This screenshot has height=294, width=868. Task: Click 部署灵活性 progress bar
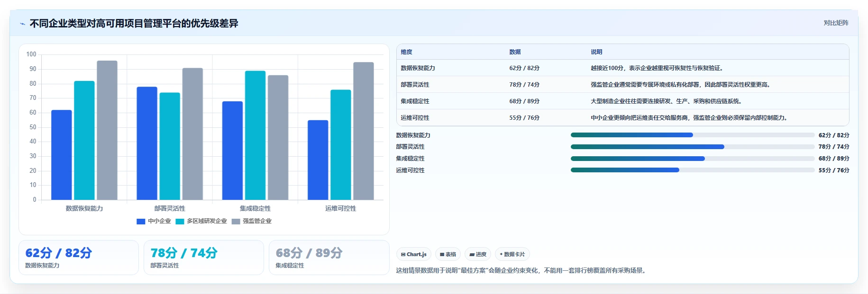pyautogui.click(x=693, y=147)
